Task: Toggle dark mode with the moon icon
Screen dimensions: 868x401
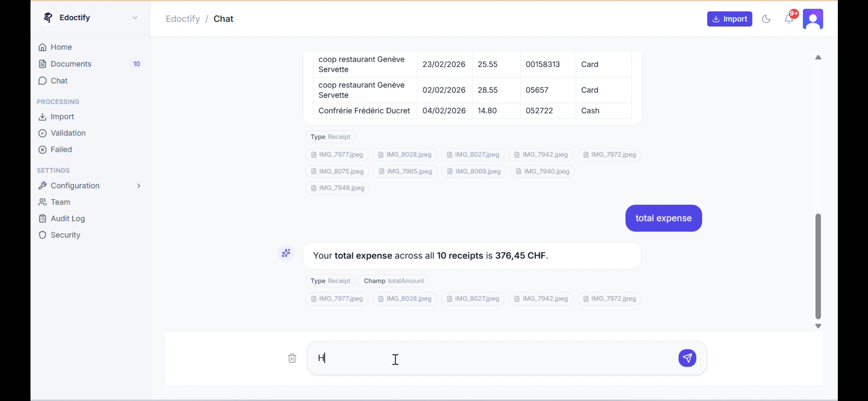Action: (x=767, y=19)
